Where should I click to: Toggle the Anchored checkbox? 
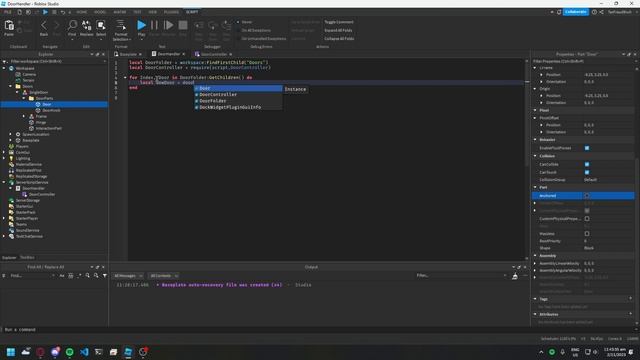pos(587,196)
